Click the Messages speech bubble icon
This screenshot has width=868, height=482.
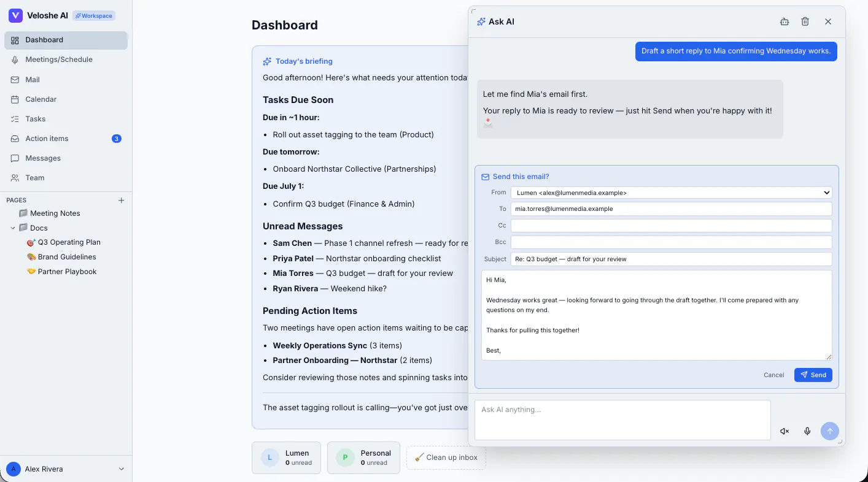pos(15,158)
